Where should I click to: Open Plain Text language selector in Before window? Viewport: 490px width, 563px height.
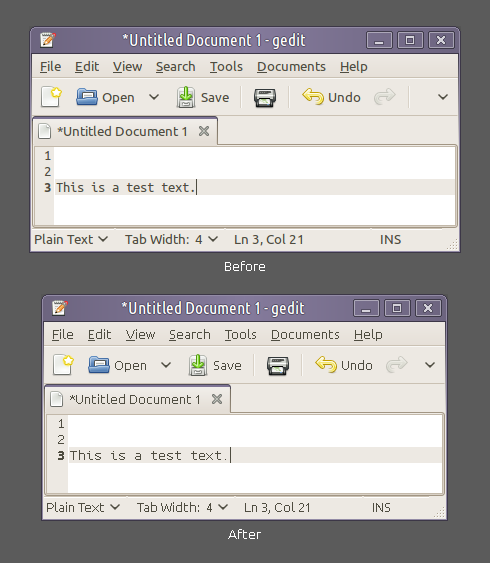click(x=71, y=239)
